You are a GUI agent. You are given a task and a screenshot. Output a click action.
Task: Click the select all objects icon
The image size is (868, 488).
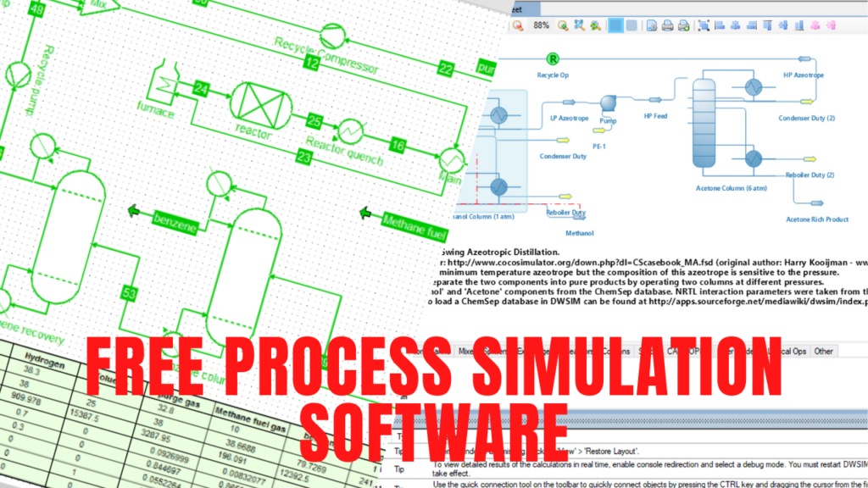[x=704, y=25]
